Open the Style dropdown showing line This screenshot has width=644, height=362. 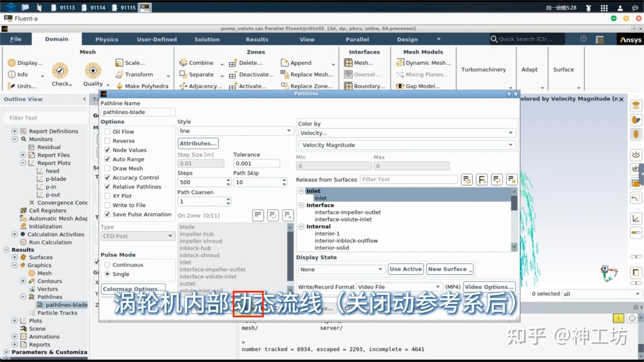(x=235, y=131)
